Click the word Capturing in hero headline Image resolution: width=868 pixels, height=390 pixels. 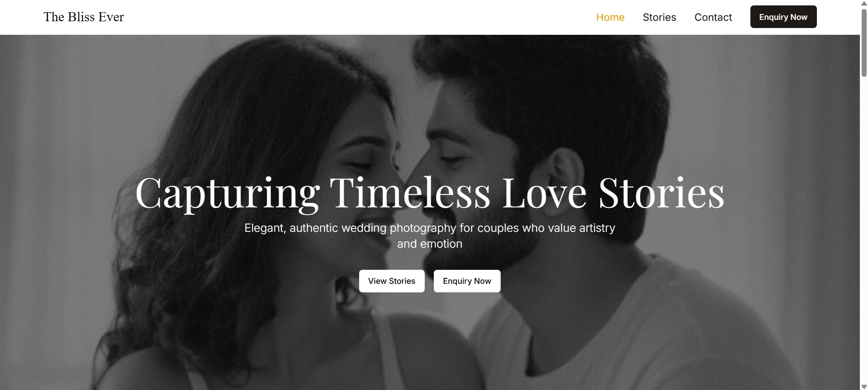(x=228, y=194)
